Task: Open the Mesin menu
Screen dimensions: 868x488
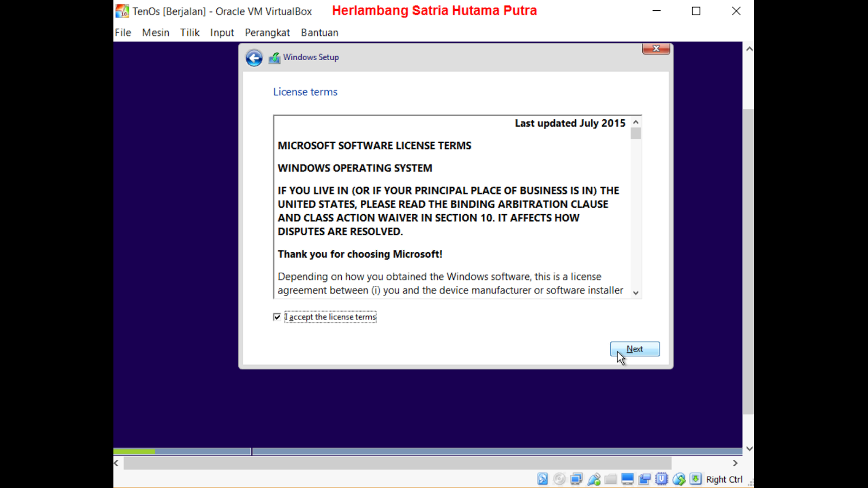Action: pyautogui.click(x=156, y=33)
